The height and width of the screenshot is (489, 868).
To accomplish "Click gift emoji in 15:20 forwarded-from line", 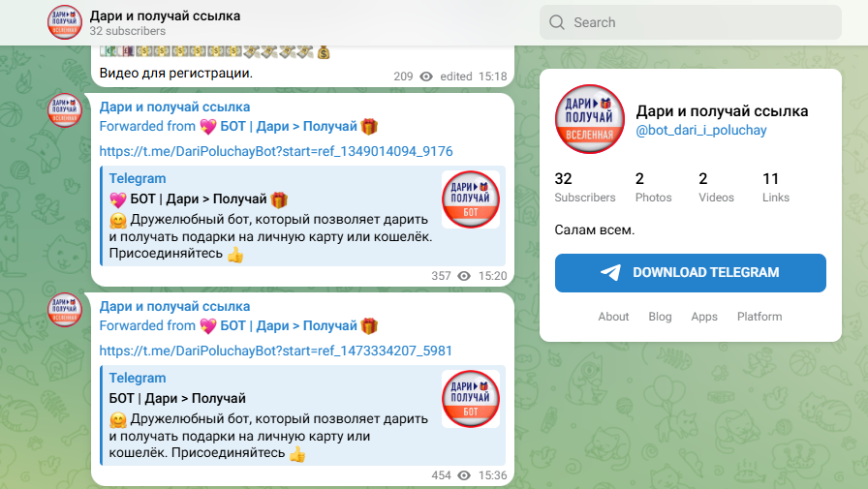I will (x=369, y=127).
